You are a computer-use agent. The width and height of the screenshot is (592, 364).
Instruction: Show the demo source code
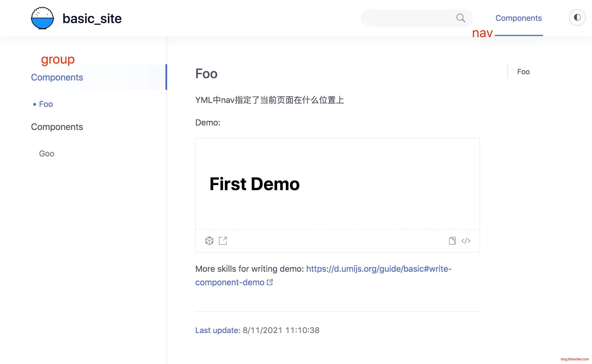click(466, 241)
